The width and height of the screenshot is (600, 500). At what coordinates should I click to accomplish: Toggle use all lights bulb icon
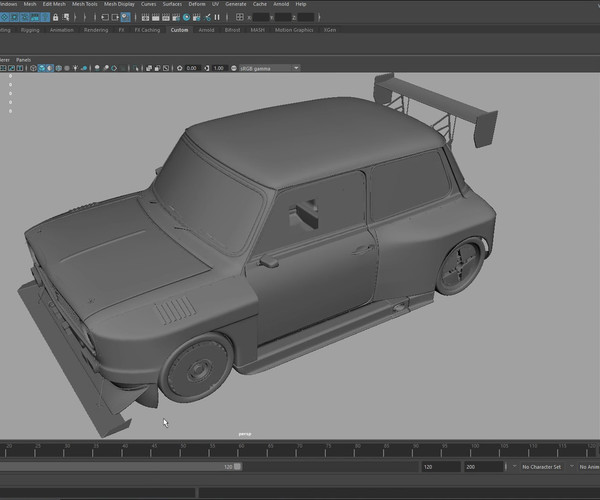75,68
